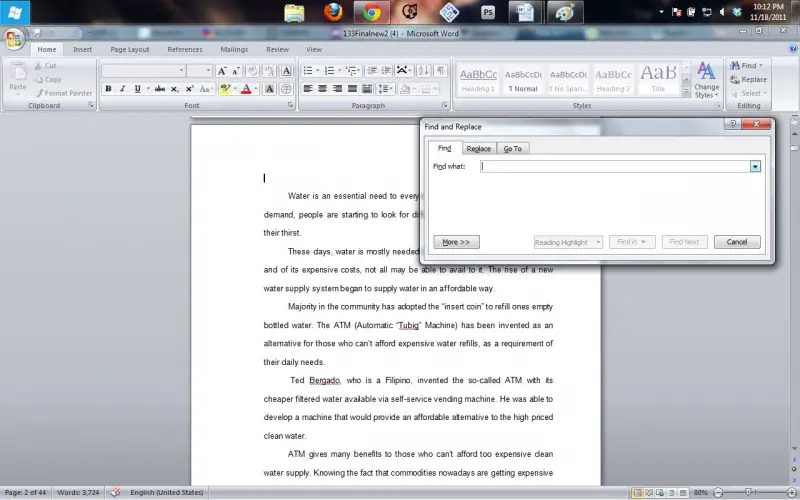The image size is (800, 500).
Task: Open the Go To tab in dialog
Action: [x=512, y=148]
